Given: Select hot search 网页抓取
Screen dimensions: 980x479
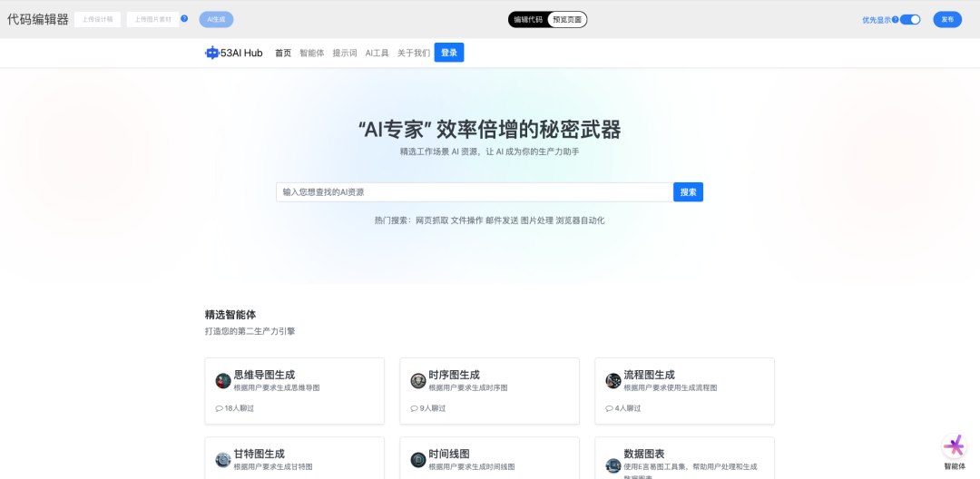Looking at the screenshot, I should 432,220.
